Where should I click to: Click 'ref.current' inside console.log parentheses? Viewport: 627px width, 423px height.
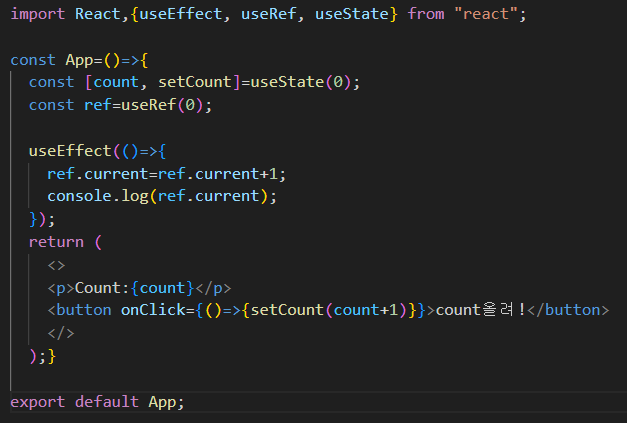tap(208, 196)
